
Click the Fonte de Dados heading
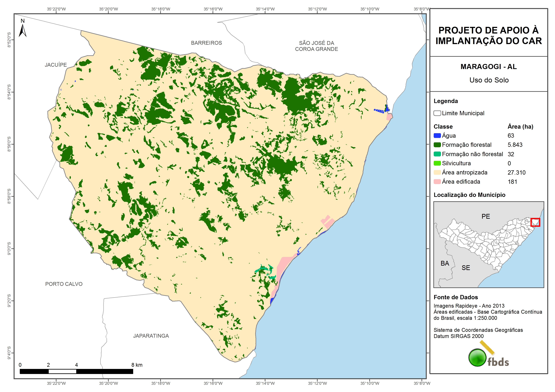click(456, 297)
